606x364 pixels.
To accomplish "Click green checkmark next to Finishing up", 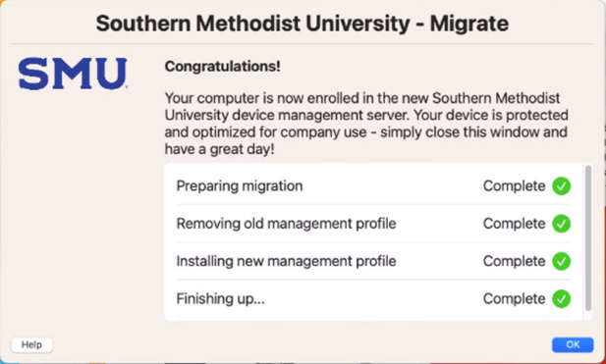I will point(561,299).
